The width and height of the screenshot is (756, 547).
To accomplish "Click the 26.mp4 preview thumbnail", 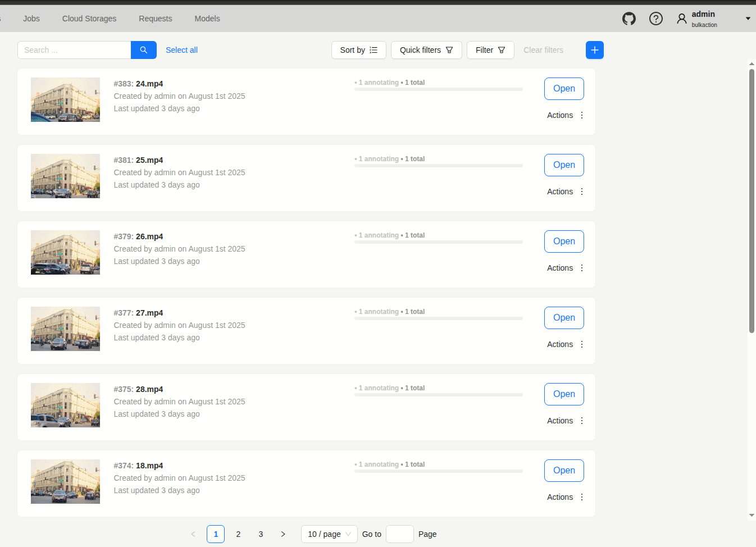I will point(65,252).
